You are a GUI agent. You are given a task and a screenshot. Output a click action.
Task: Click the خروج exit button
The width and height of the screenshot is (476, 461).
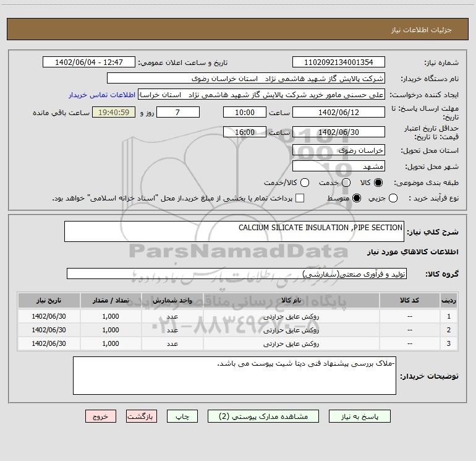[x=101, y=416]
